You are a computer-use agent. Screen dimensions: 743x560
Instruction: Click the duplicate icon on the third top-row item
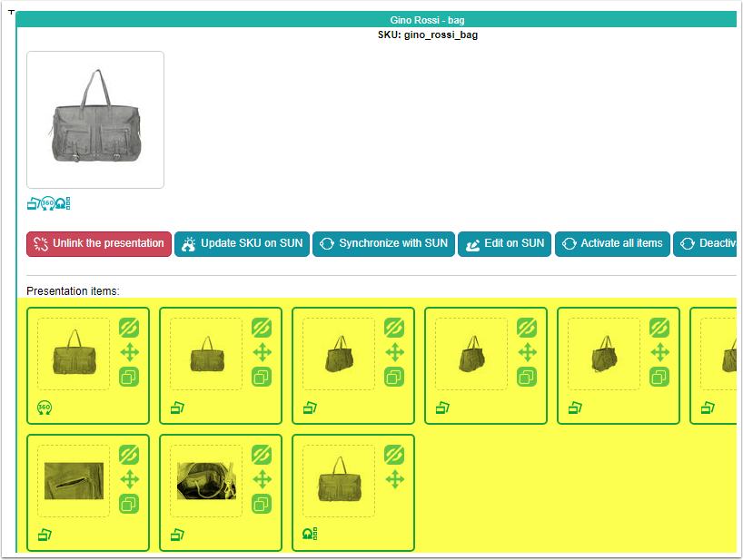394,377
